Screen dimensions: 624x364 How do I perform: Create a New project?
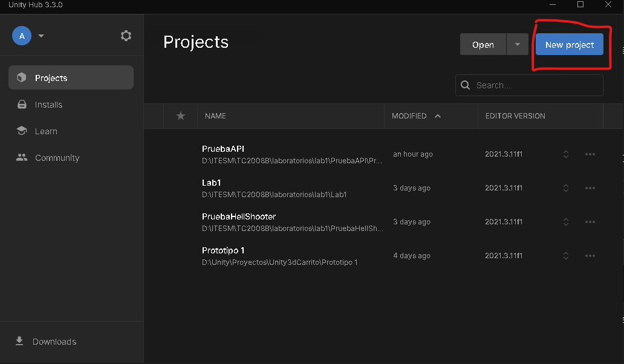click(x=570, y=45)
